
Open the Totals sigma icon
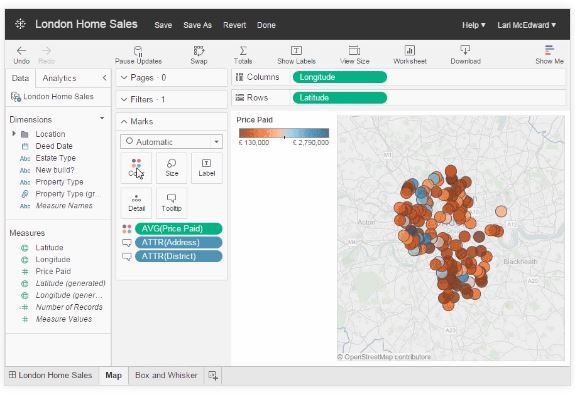[x=243, y=51]
